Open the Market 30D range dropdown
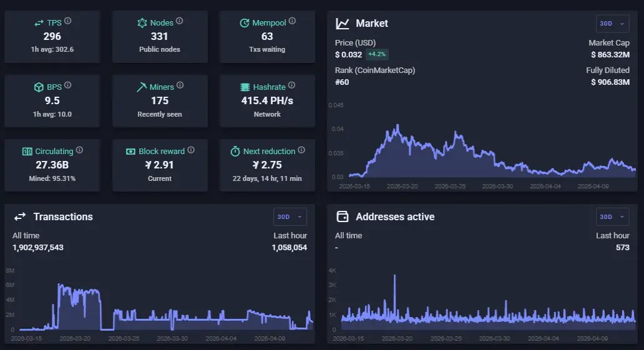The width and height of the screenshot is (644, 350). pos(612,24)
